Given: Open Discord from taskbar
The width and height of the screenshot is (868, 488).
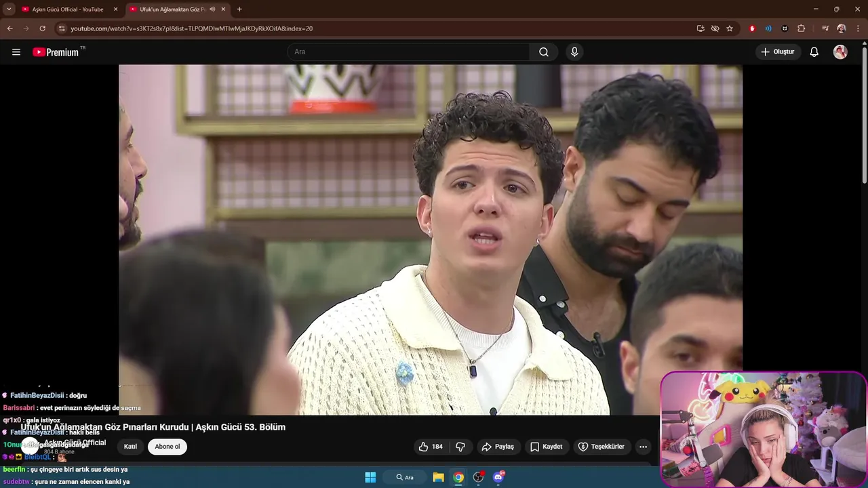Looking at the screenshot, I should pos(498,477).
